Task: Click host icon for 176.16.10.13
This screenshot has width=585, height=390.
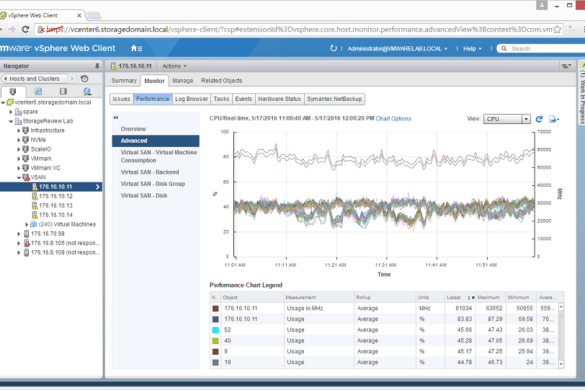Action: [35, 205]
